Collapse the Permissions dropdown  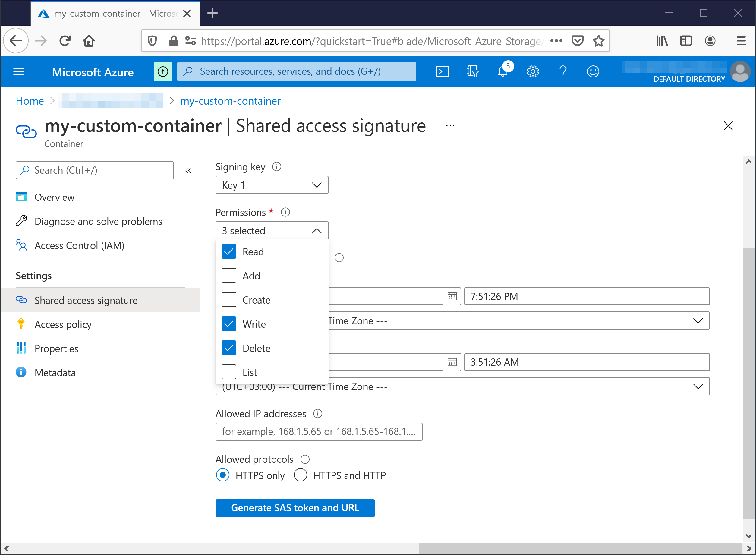click(272, 231)
